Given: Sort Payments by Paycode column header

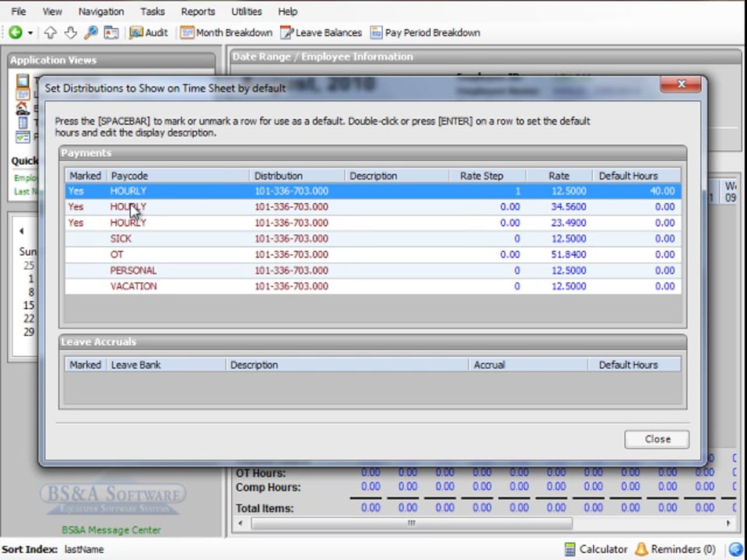Looking at the screenshot, I should pos(177,176).
